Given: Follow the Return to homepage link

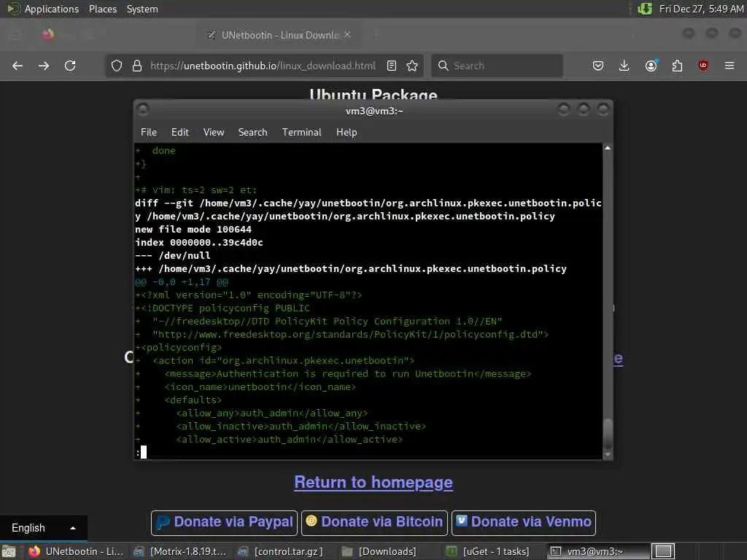Looking at the screenshot, I should pyautogui.click(x=373, y=483).
